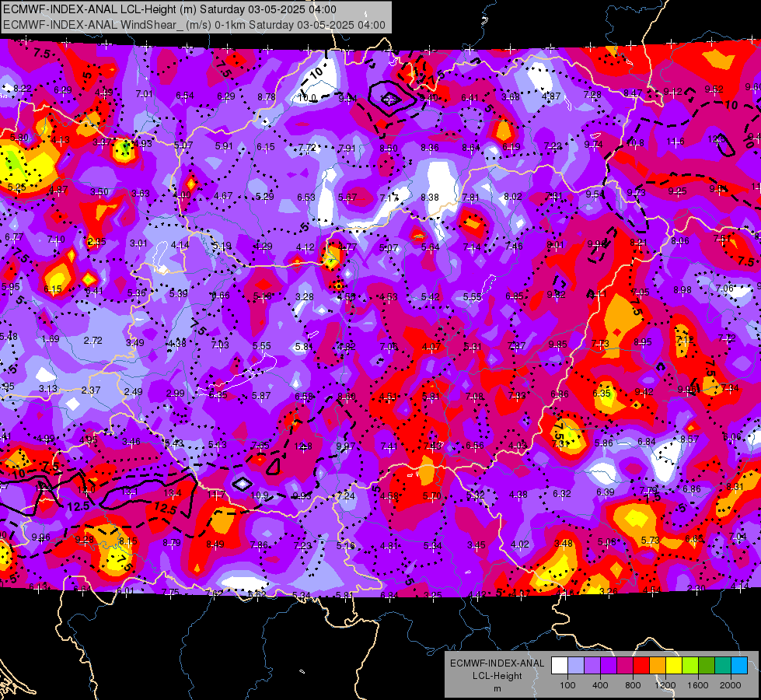Image resolution: width=761 pixels, height=700 pixels.
Task: Click the legend label '1200'
Action: (665, 685)
